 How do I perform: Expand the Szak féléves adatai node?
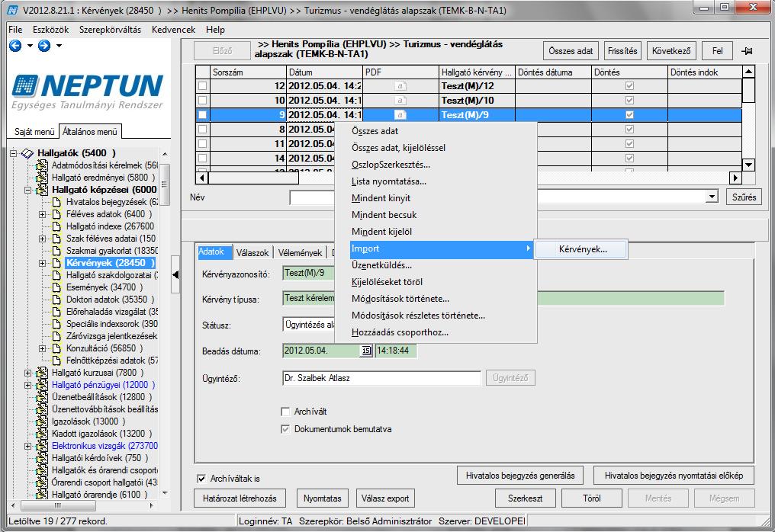43,239
